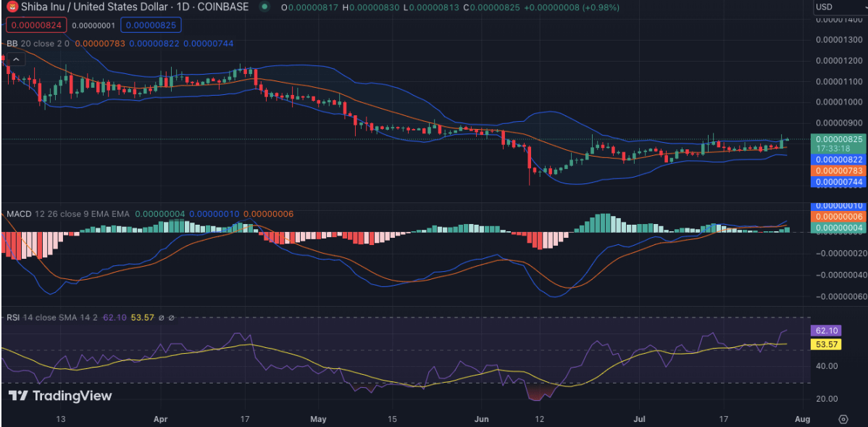
Task: Collapse the indicator legend with the chevron
Action: click(x=15, y=60)
